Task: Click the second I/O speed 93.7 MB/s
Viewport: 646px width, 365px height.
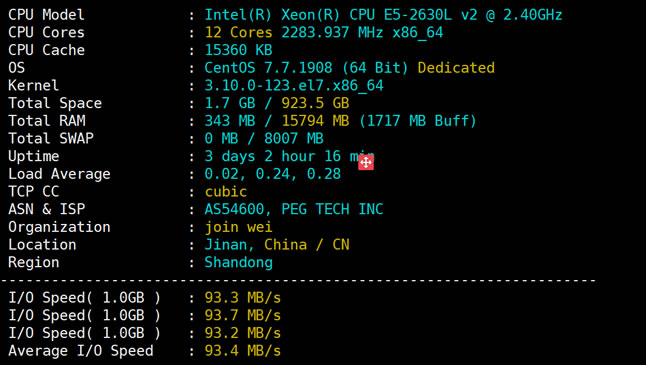Action: (x=243, y=316)
